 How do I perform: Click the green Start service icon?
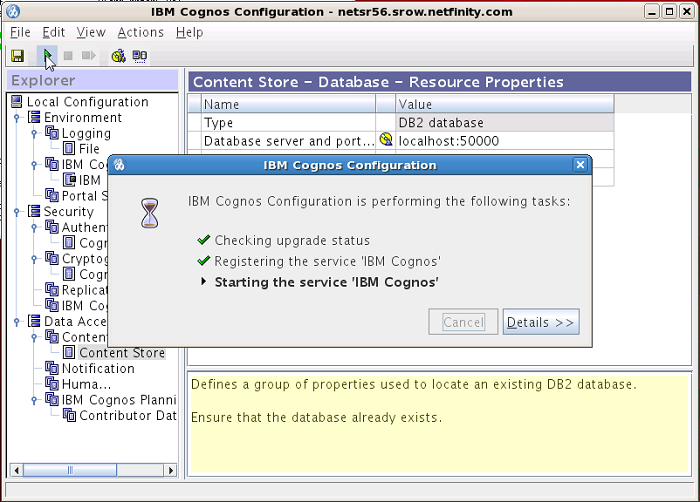pos(47,56)
